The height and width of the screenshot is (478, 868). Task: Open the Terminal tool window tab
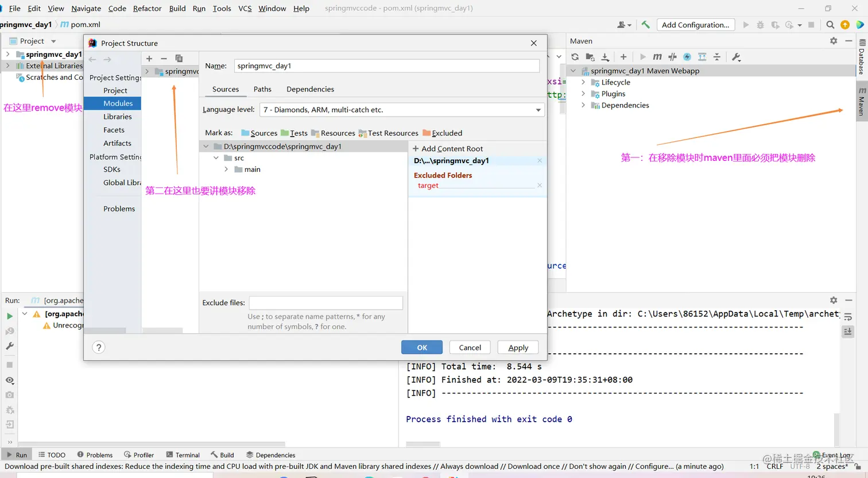(183, 455)
